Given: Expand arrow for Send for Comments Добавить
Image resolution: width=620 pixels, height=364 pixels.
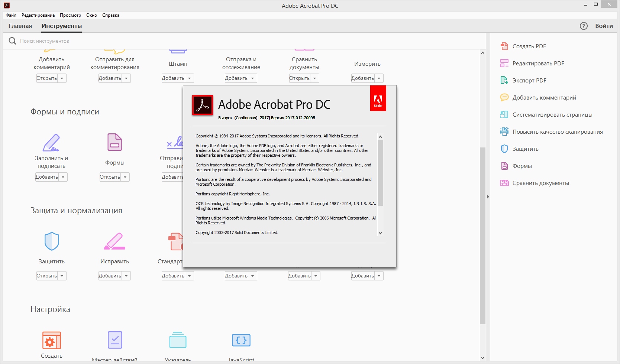Looking at the screenshot, I should tap(126, 78).
